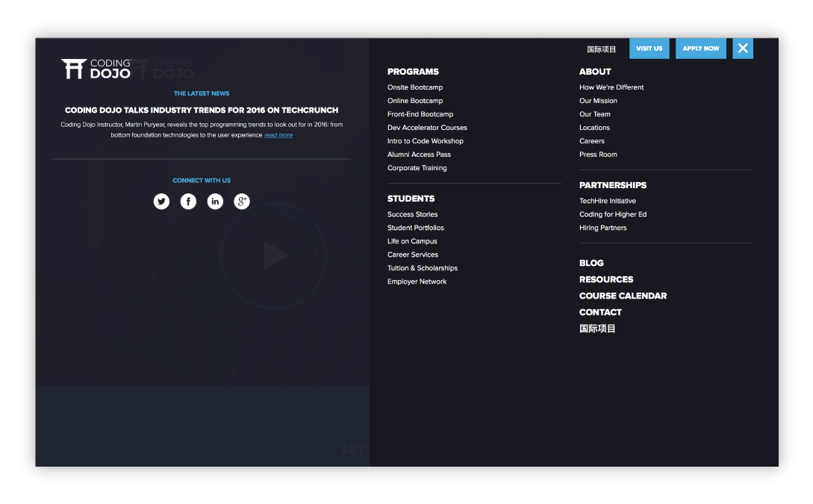The height and width of the screenshot is (504, 813).
Task: Open Corporate Training
Action: click(x=417, y=168)
